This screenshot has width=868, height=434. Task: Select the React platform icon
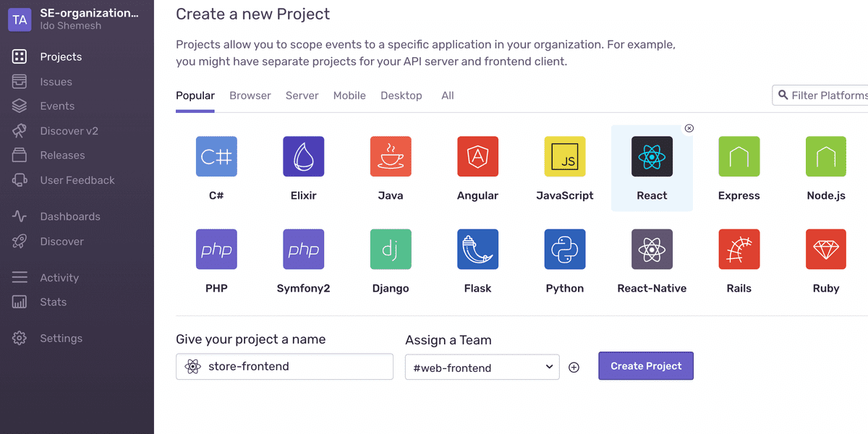point(652,156)
